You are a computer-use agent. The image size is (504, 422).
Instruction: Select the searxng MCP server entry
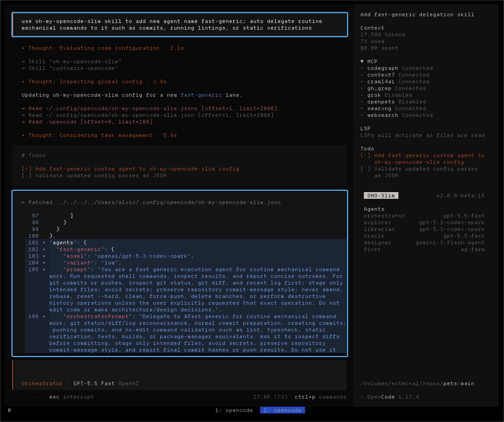tap(393, 108)
